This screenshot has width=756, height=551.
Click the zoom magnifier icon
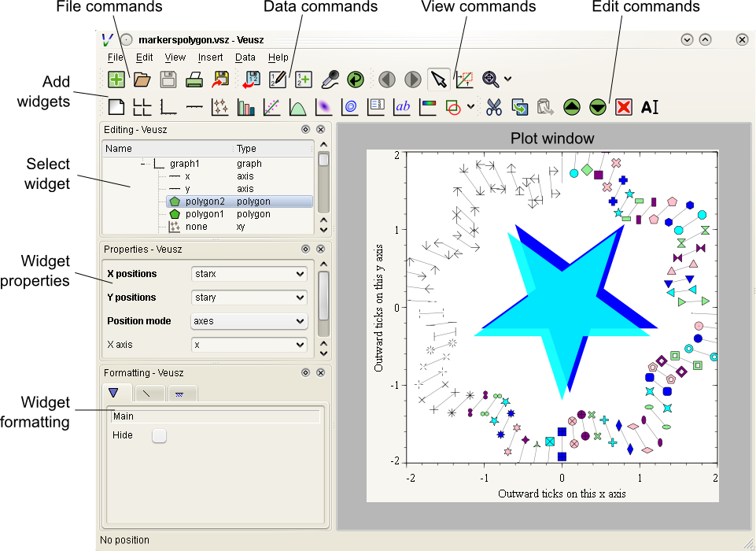491,80
